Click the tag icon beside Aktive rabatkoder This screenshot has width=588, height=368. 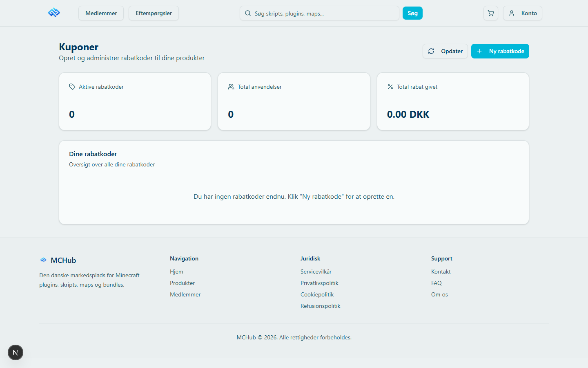72,87
